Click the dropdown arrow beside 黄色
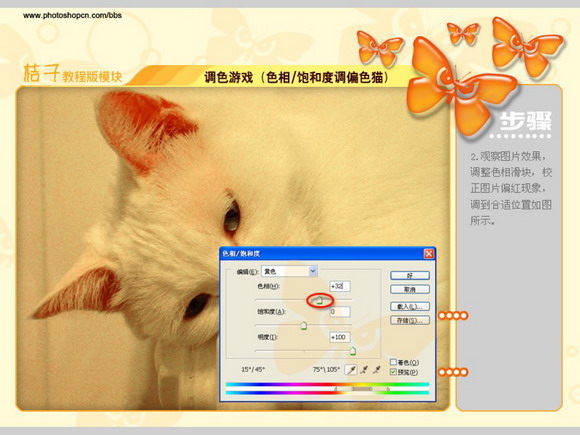The width and height of the screenshot is (580, 435). (313, 271)
